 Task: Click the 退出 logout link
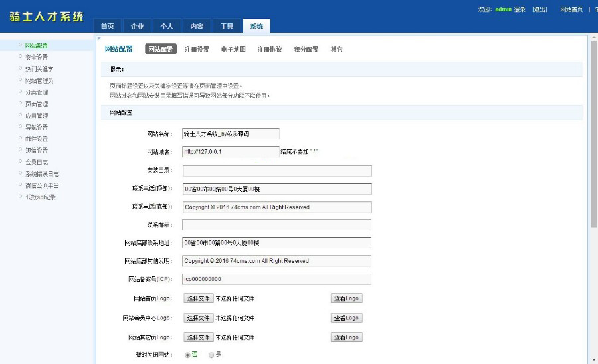tap(540, 9)
